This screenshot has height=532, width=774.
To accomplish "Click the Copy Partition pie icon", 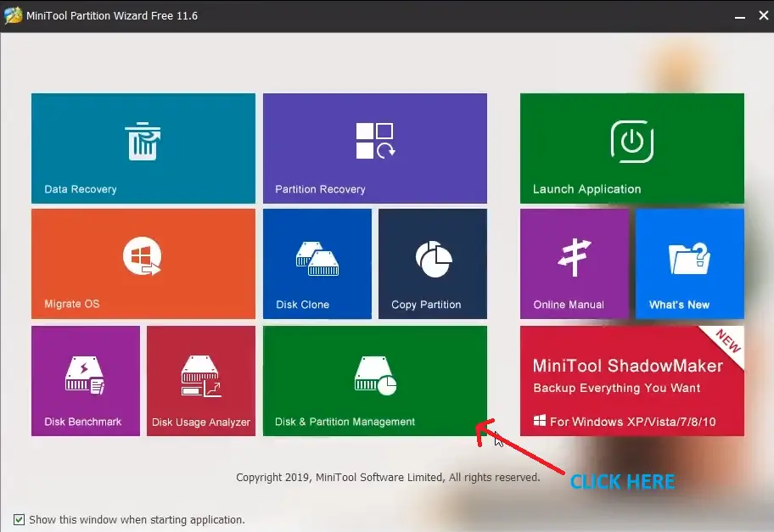I will 433,258.
